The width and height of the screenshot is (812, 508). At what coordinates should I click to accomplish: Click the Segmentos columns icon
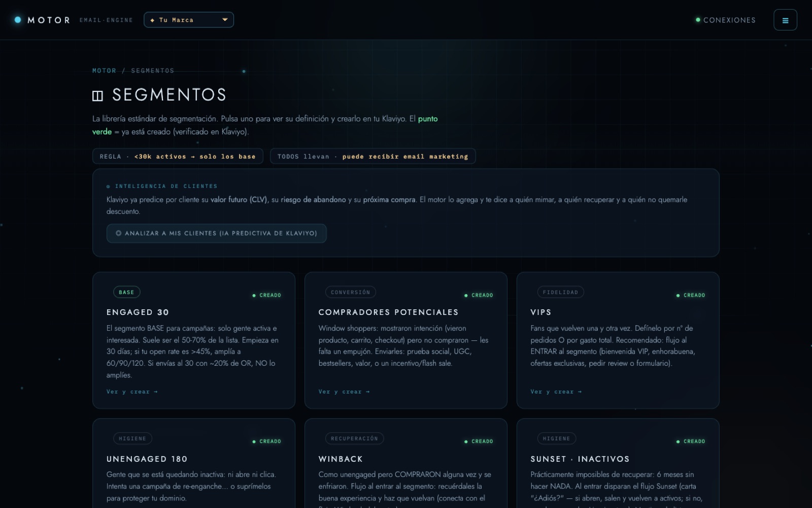pos(97,96)
